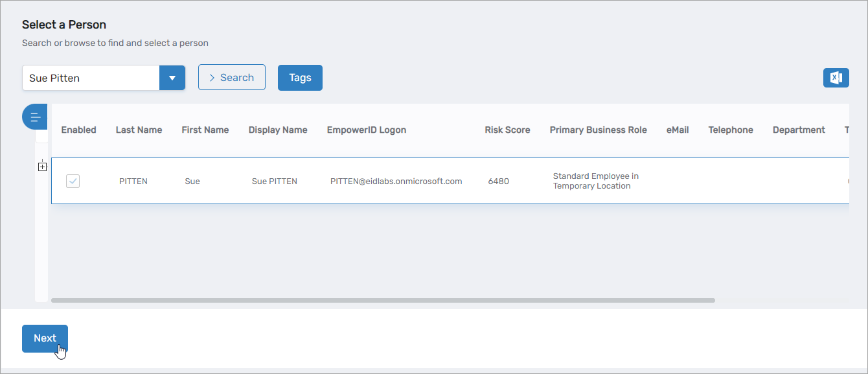The image size is (868, 374).
Task: Select the PITTEN@eidlabs.onmicrosoft.com logon cell
Action: click(x=396, y=181)
